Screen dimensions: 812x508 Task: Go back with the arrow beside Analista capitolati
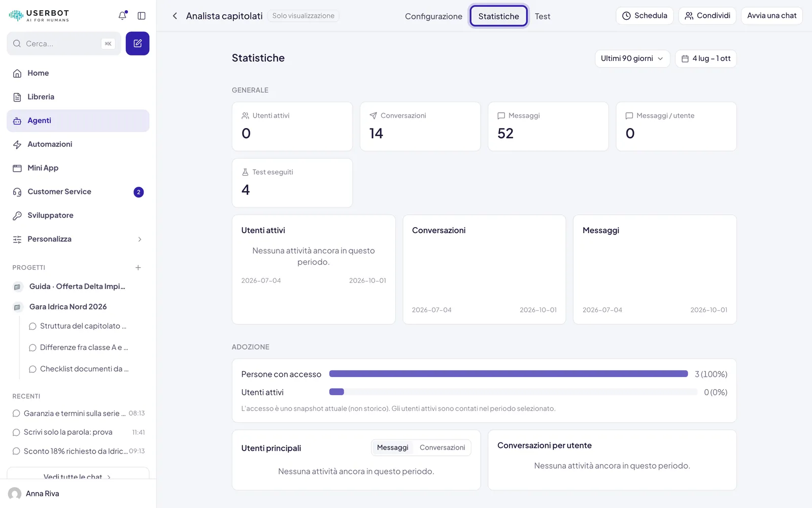(175, 16)
